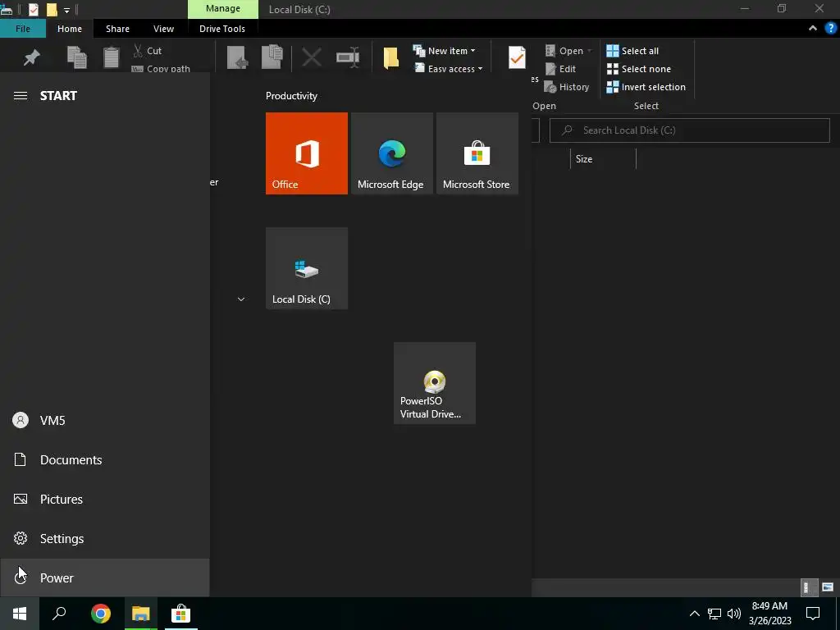
Task: Click the New folder icon
Action: pos(390,58)
